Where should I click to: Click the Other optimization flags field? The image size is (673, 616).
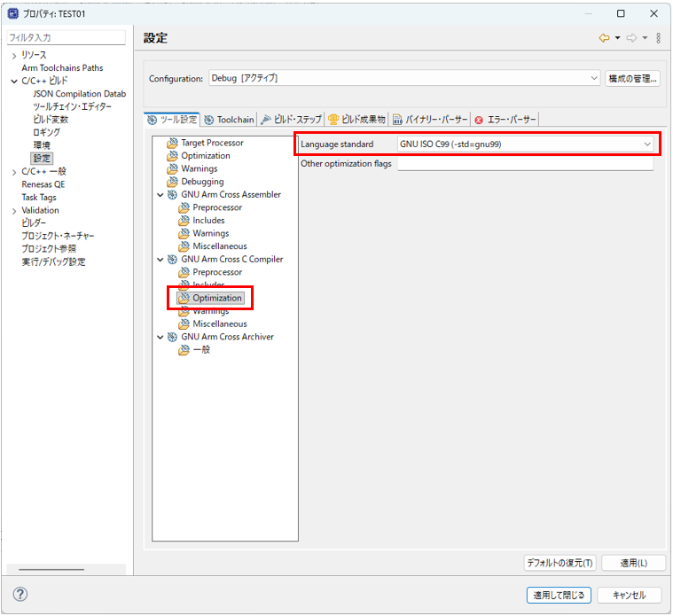pyautogui.click(x=525, y=164)
